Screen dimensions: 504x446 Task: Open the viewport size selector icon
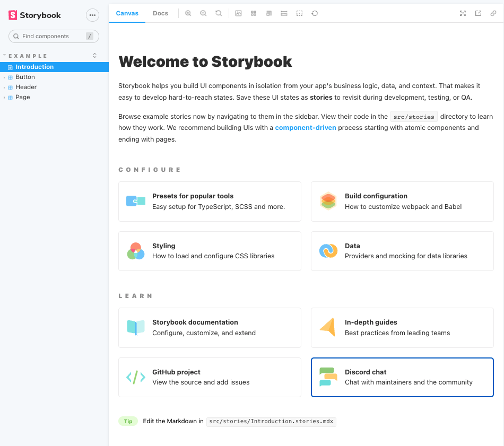pyautogui.click(x=269, y=13)
